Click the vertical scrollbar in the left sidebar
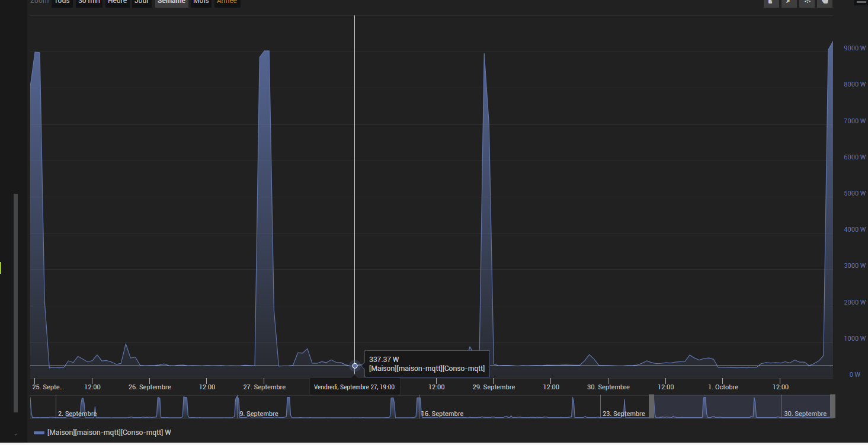Viewport: 868px width, 445px height. tap(16, 303)
